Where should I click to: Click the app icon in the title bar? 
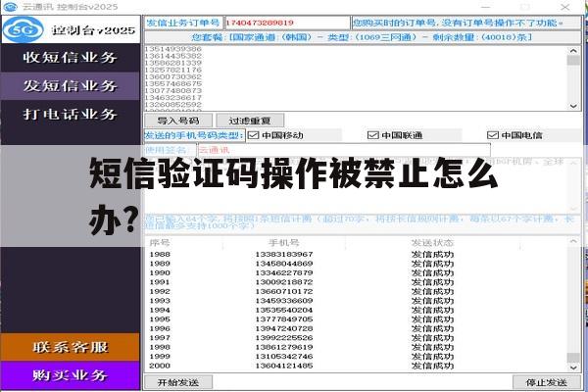click(x=10, y=7)
